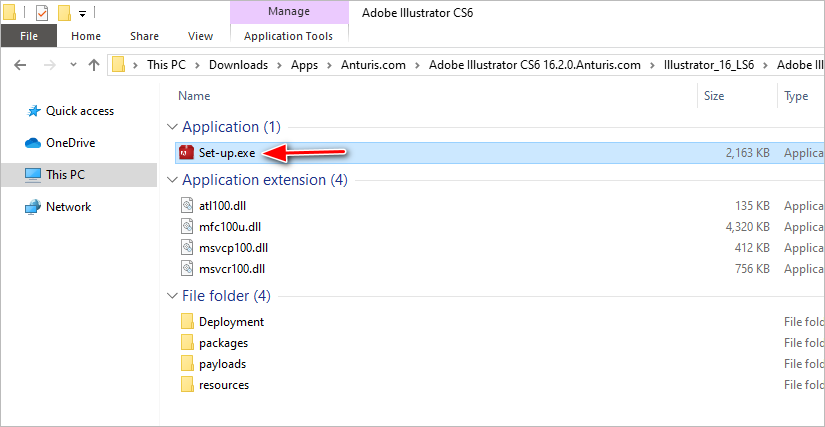Go up one folder level with Up arrow
The width and height of the screenshot is (825, 427).
[94, 65]
